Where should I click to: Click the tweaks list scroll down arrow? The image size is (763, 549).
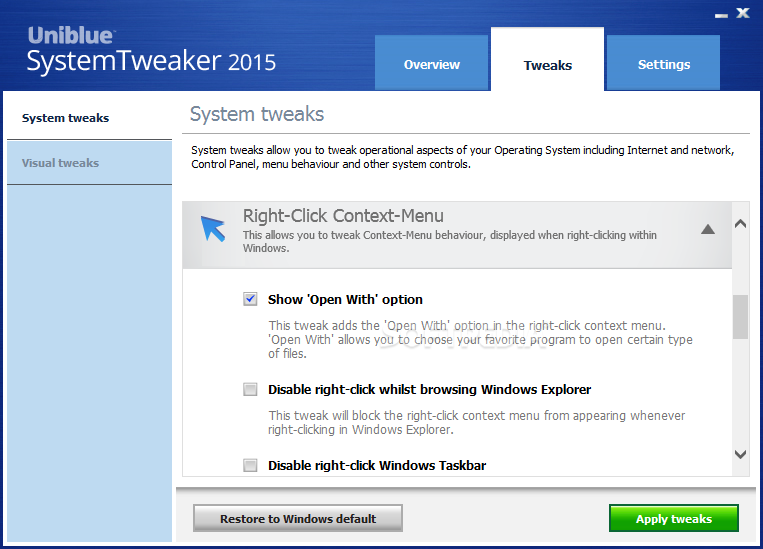(741, 455)
